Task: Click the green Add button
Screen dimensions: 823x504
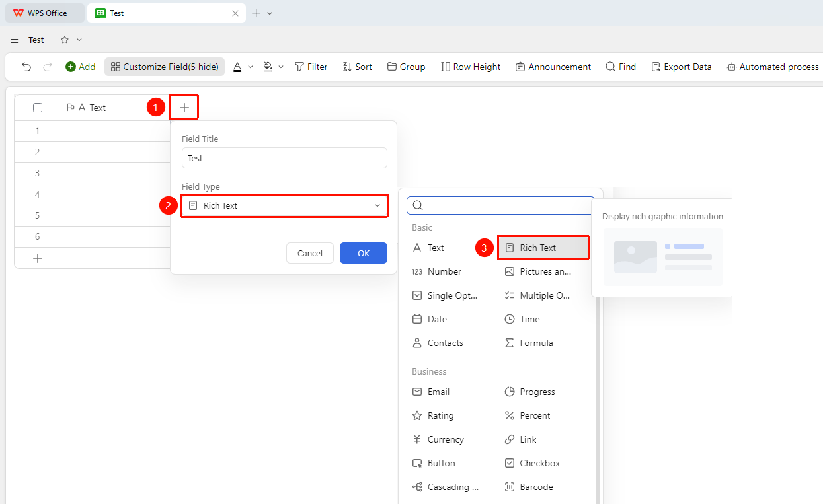Action: (x=80, y=67)
